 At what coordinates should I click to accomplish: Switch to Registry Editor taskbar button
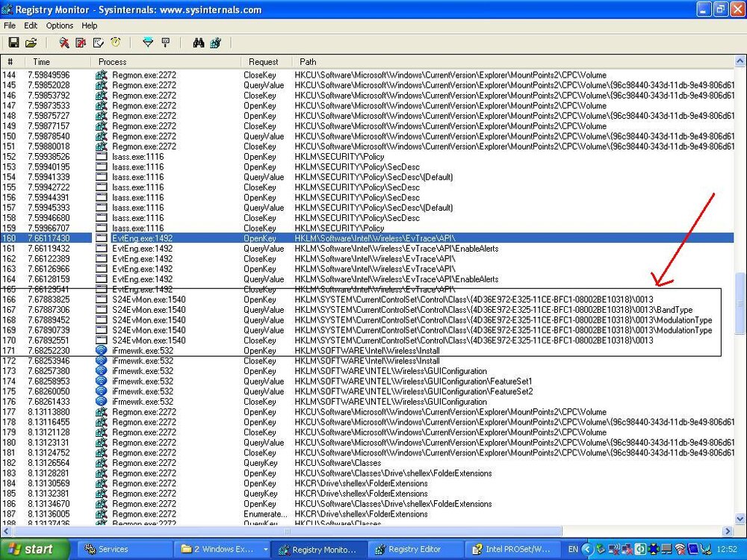tap(415, 550)
